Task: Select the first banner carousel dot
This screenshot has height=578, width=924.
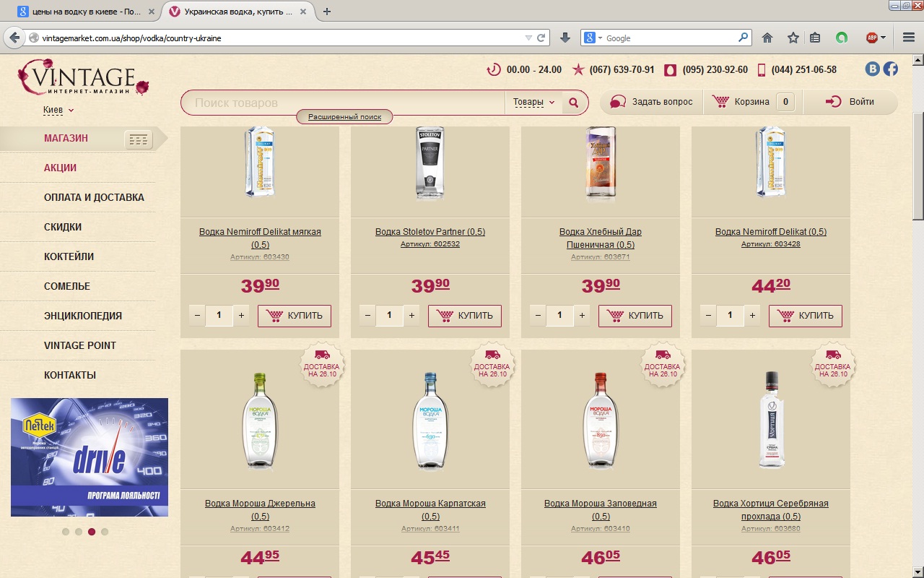Action: [x=66, y=532]
